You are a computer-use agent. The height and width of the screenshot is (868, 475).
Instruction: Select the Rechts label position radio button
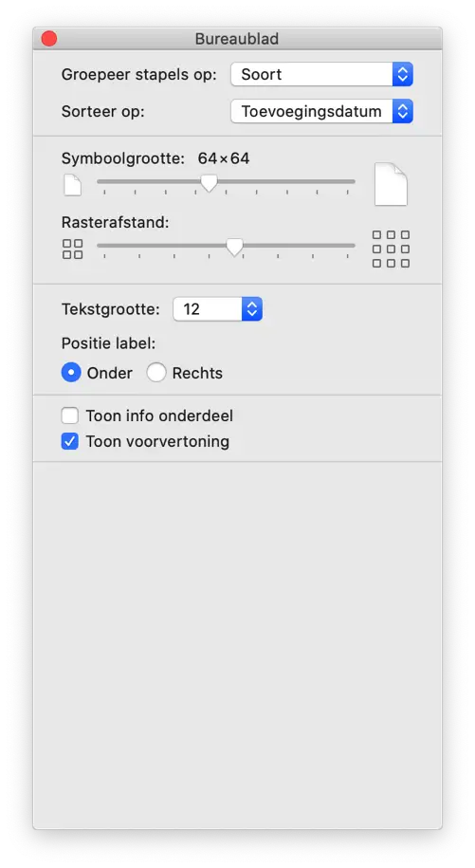(x=155, y=373)
